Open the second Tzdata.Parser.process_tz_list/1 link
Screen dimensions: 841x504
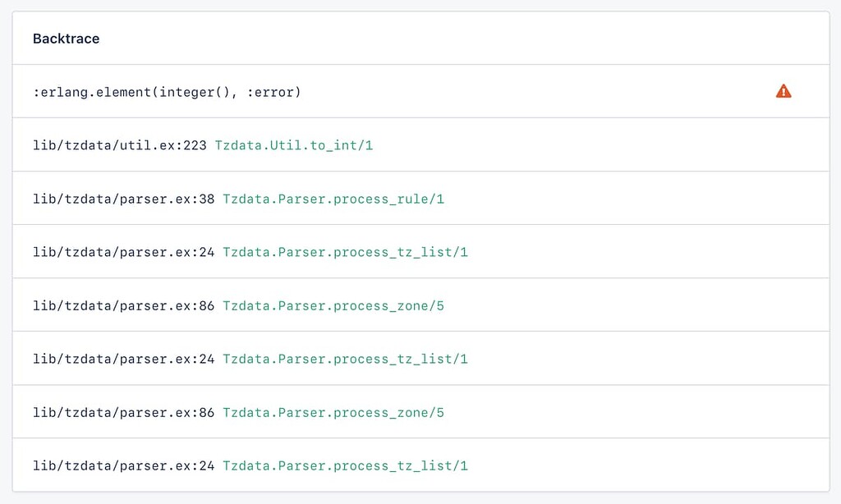[x=346, y=359]
